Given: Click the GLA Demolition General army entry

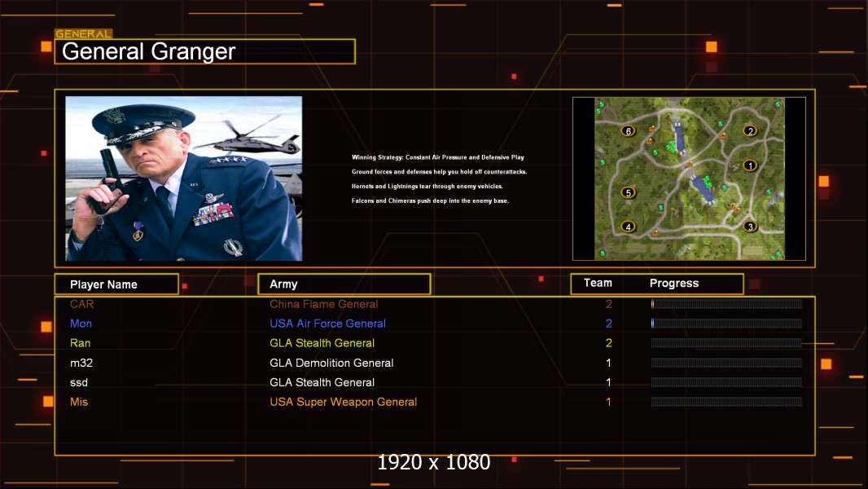Looking at the screenshot, I should pyautogui.click(x=331, y=363).
